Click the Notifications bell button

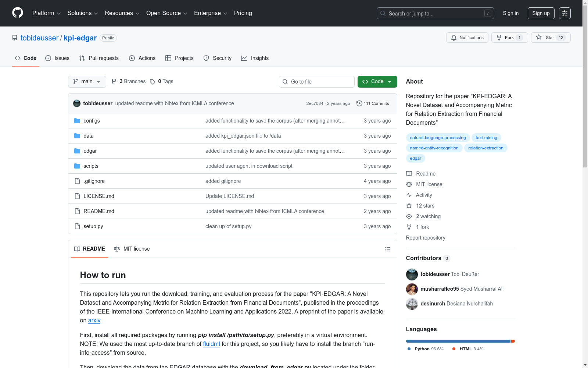coord(467,38)
